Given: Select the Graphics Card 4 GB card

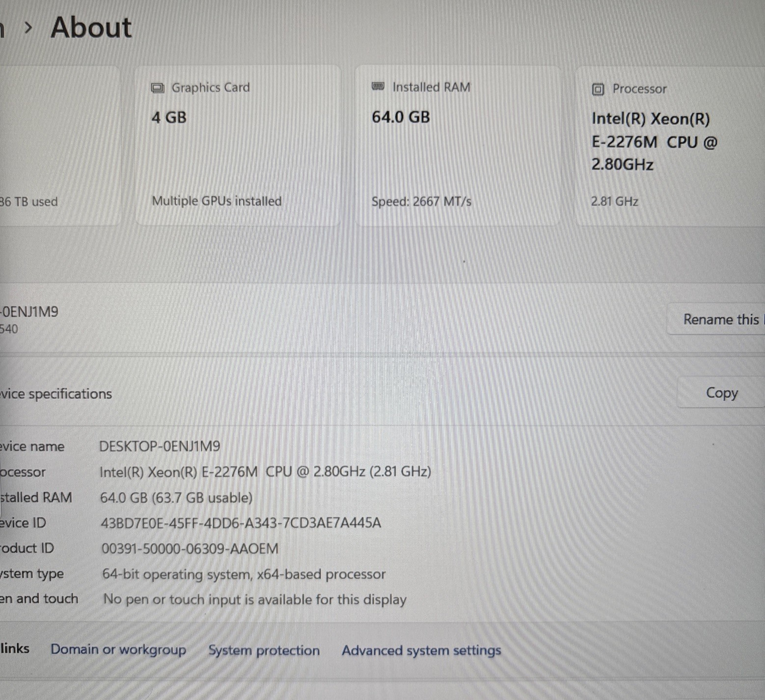Looking at the screenshot, I should click(x=238, y=145).
